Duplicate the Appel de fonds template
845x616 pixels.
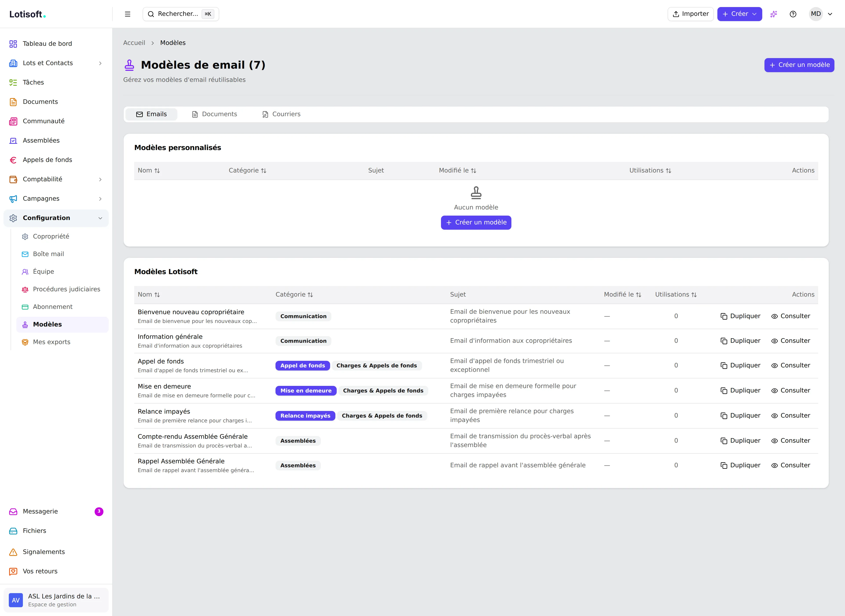[740, 365]
